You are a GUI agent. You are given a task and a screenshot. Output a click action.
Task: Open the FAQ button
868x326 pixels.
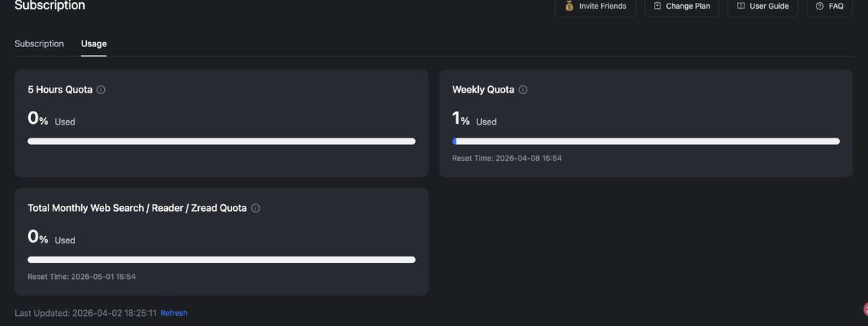click(x=829, y=7)
